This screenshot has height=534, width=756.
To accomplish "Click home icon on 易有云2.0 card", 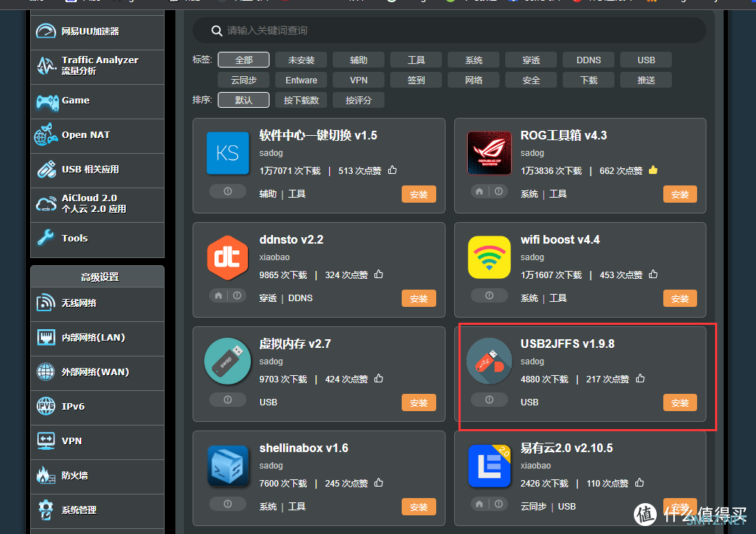I will pos(479,504).
